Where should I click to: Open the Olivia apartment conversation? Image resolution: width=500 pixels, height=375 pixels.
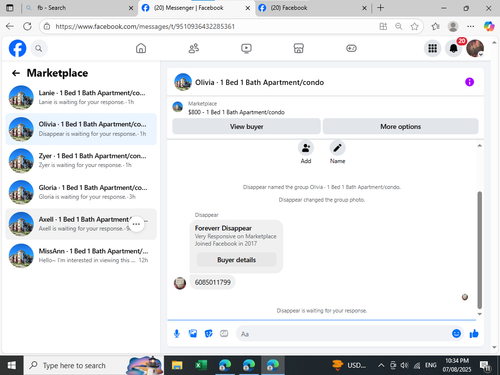click(x=81, y=129)
